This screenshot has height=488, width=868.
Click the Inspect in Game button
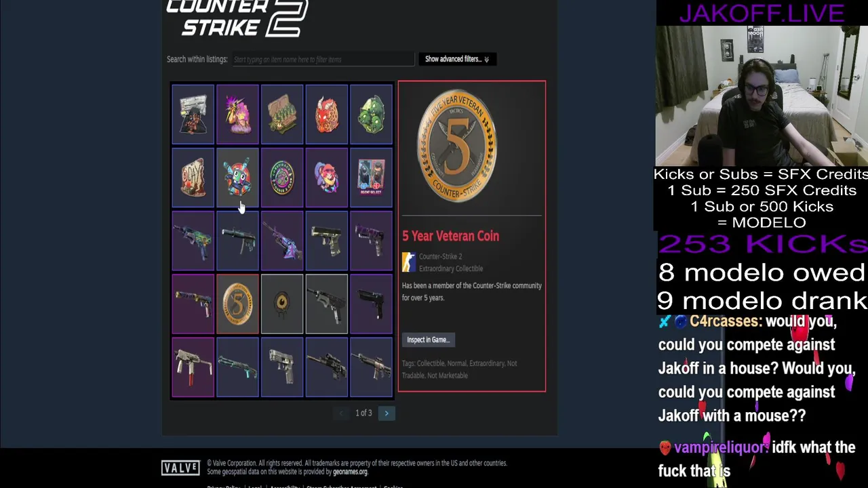click(429, 340)
